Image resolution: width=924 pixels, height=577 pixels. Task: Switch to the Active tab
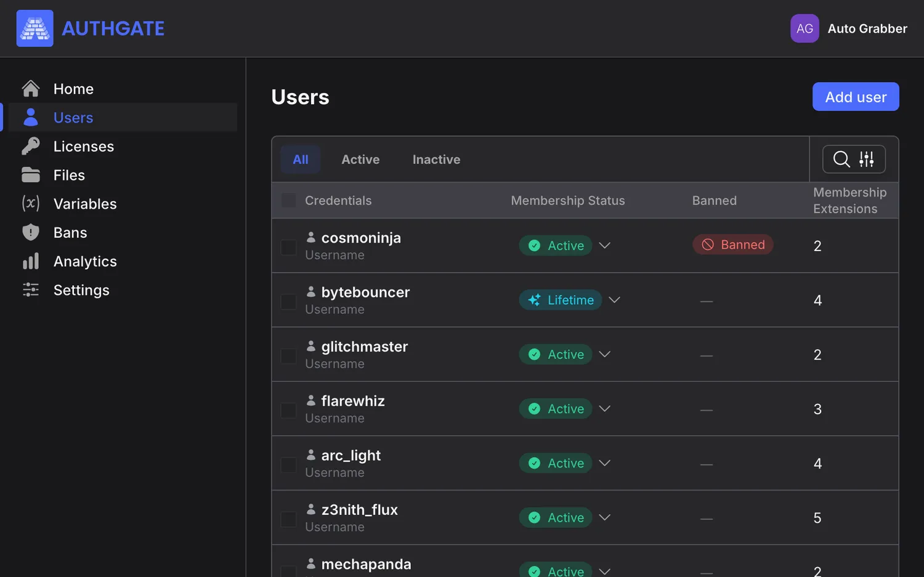[x=360, y=159]
